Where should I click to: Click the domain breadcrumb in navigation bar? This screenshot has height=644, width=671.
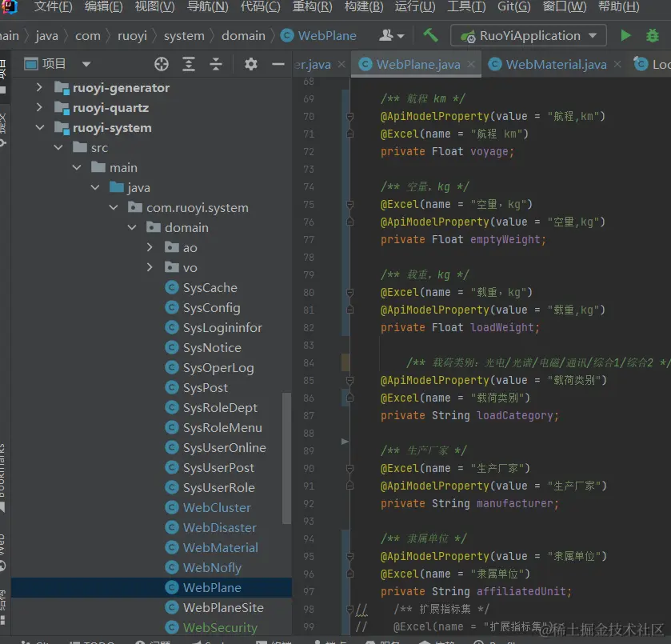243,35
